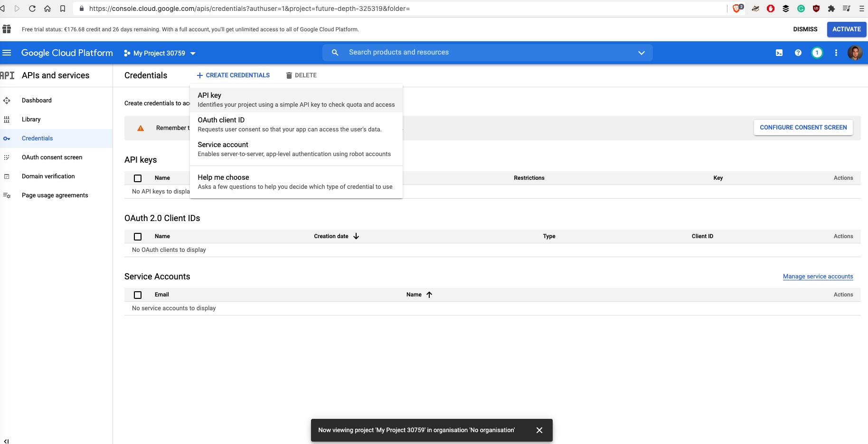Viewport: 868px width, 444px height.
Task: Activate Cloud Shell terminal icon
Action: coord(779,53)
